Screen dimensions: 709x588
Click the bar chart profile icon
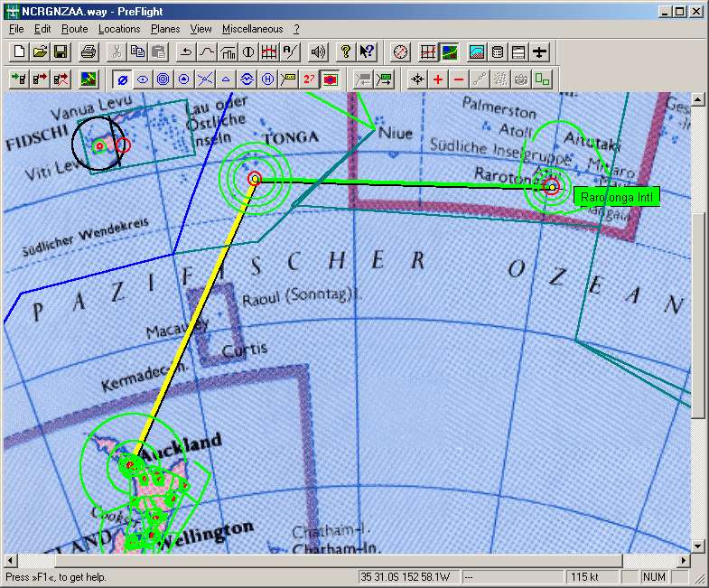coord(228,52)
